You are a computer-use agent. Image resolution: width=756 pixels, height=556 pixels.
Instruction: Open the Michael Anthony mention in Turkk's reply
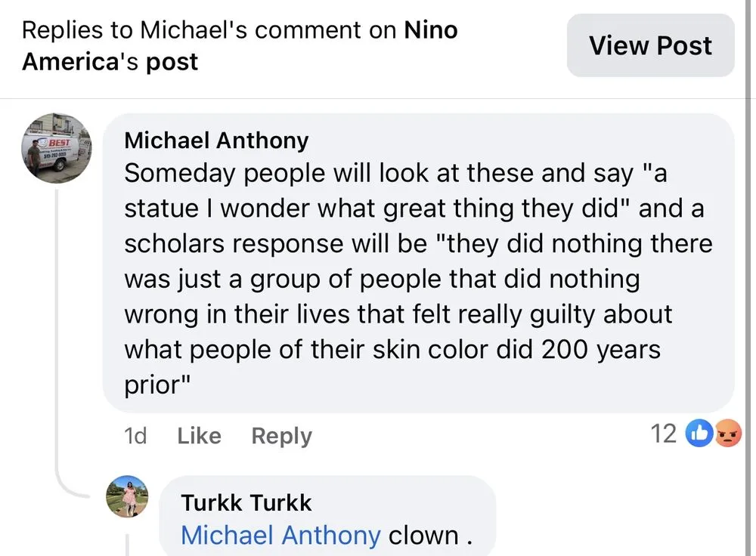click(280, 536)
